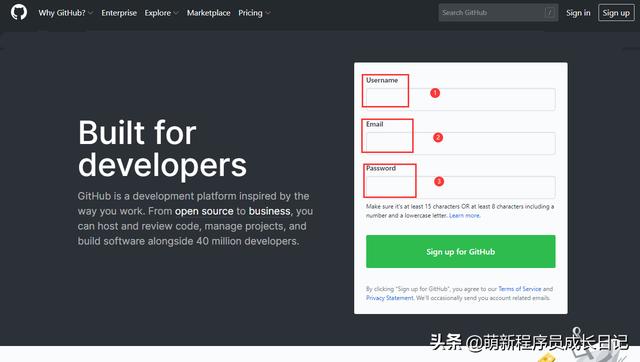640x362 pixels.
Task: Expand the Why GitHub? dropdown chevron
Action: [x=90, y=13]
